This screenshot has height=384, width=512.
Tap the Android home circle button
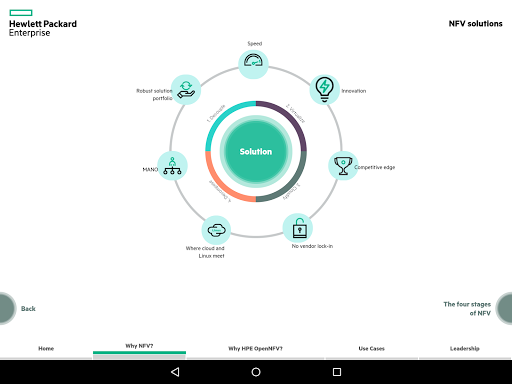(256, 372)
